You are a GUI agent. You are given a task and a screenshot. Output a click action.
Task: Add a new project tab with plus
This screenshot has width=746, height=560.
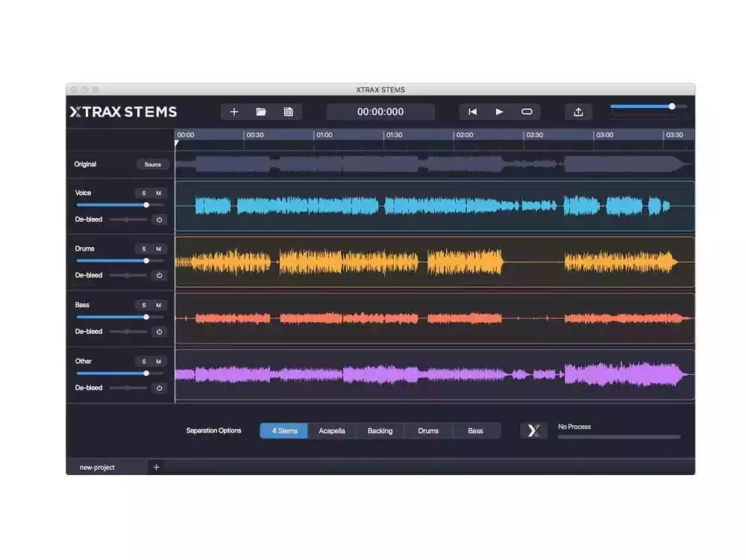(x=156, y=467)
